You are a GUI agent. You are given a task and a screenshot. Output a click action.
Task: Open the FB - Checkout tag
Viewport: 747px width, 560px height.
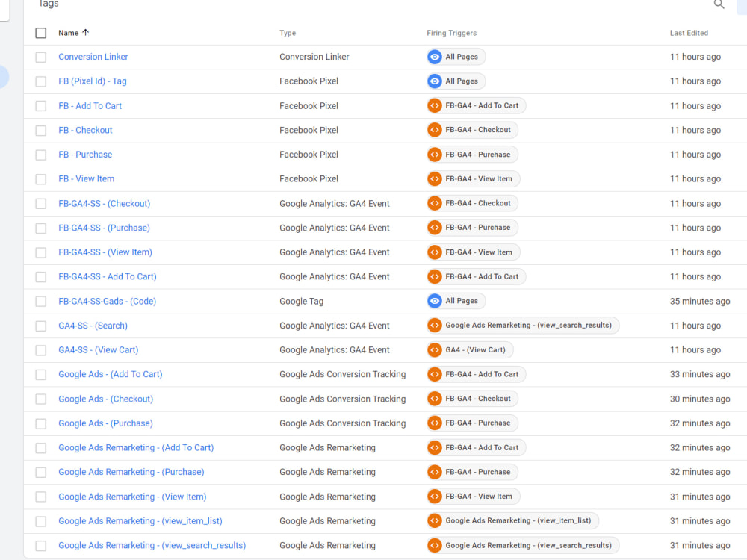(85, 130)
